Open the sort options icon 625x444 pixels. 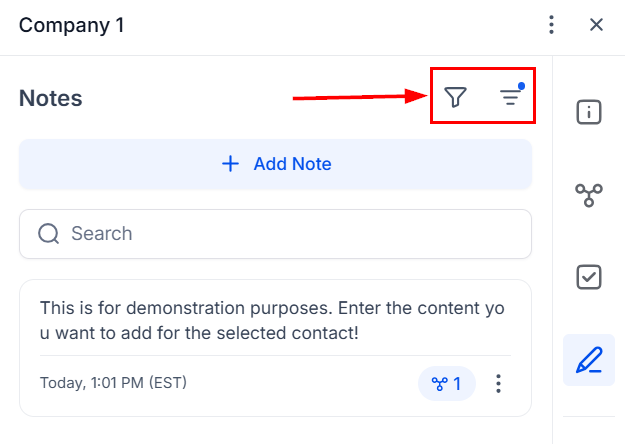click(510, 97)
